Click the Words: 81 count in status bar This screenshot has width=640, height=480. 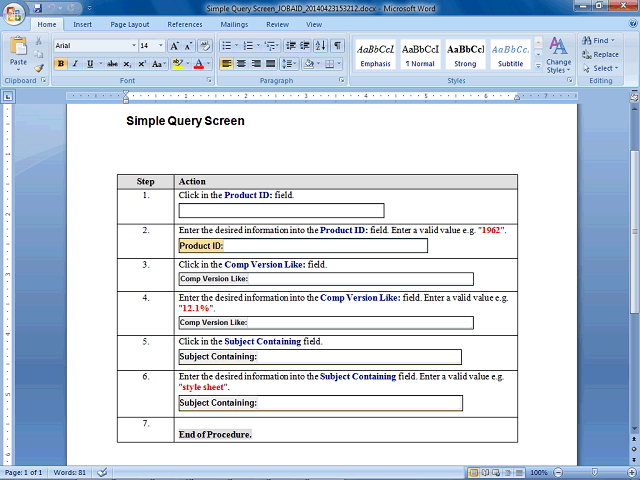pos(70,473)
